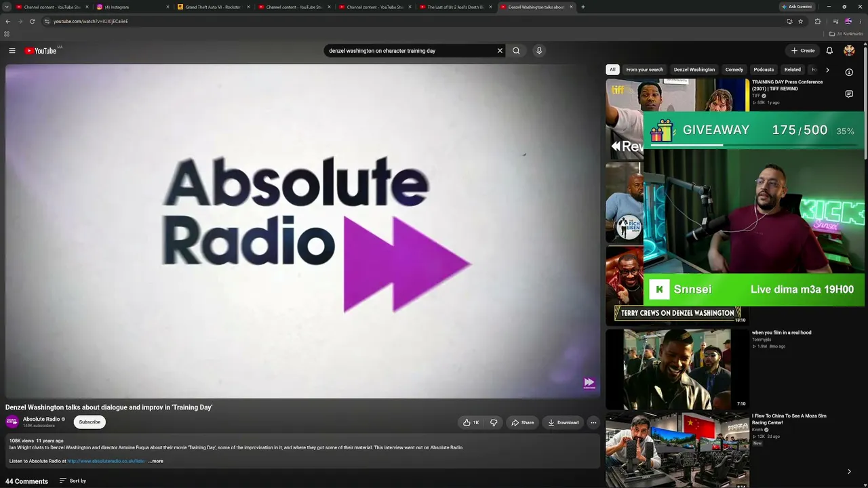Select Podcasts filter chip

764,70
